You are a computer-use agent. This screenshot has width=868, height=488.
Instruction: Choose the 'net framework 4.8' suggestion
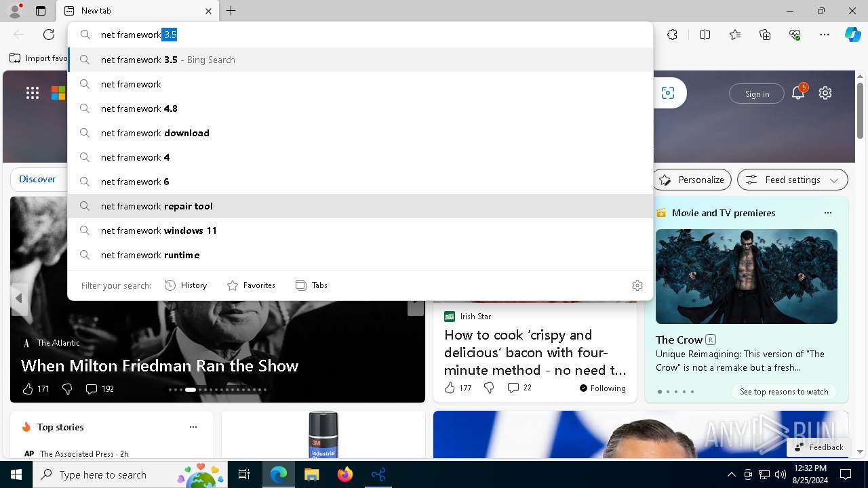tap(360, 108)
